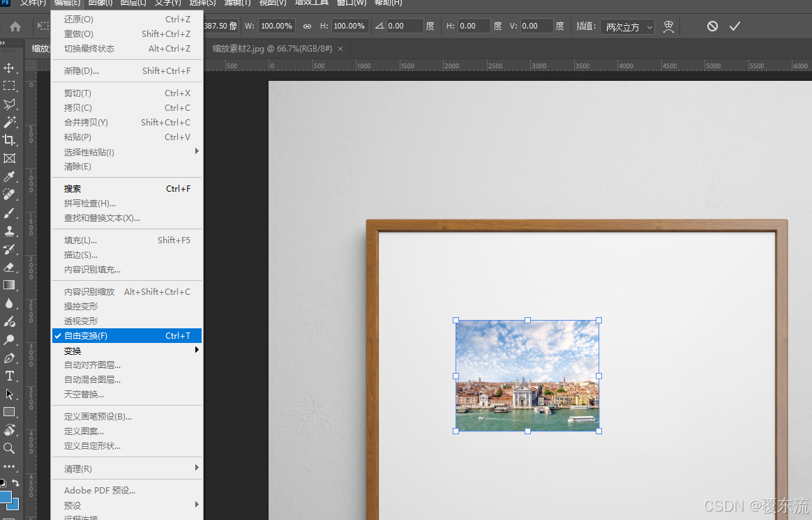Swap foreground and background colors
Screen dimensions: 812x520
16,483
